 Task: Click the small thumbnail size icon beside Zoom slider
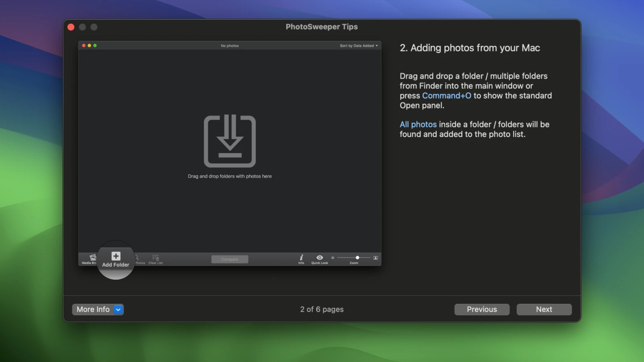(x=333, y=257)
